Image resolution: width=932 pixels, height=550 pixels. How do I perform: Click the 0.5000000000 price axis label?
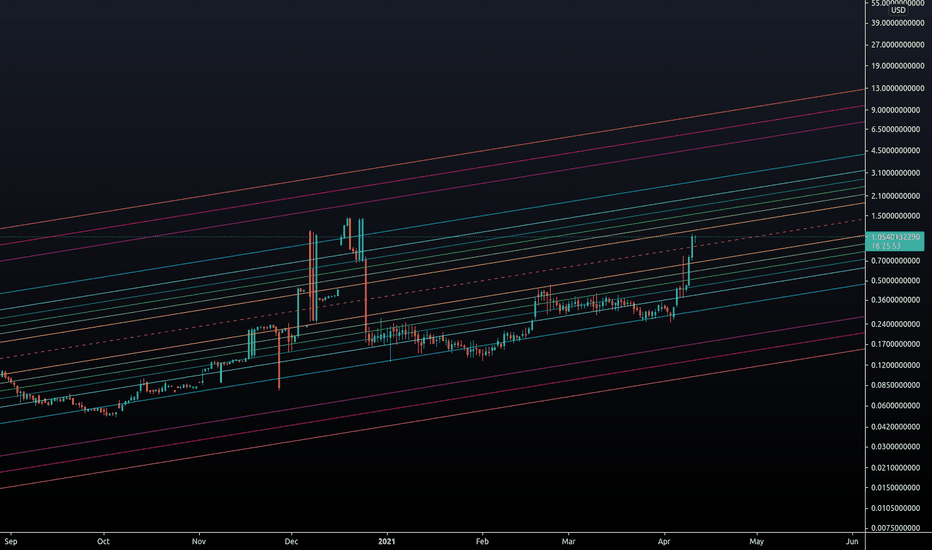click(x=896, y=281)
